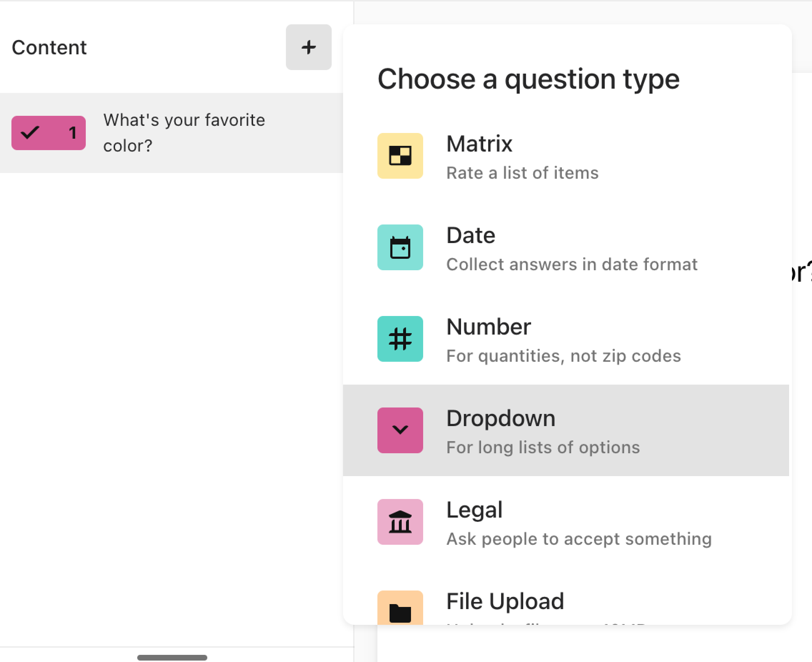
Task: Click 'Rate a list of items' description
Action: coord(522,173)
